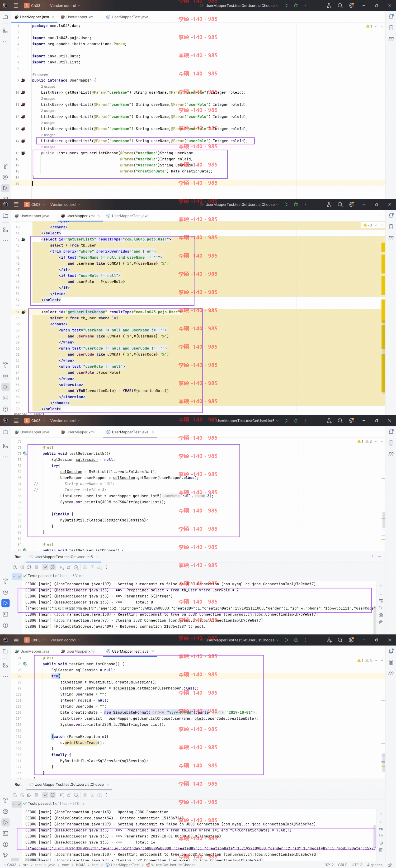Image resolution: width=396 pixels, height=868 pixels.
Task: Run gutter icon beside testGetUserList5 method
Action: pos(25,454)
